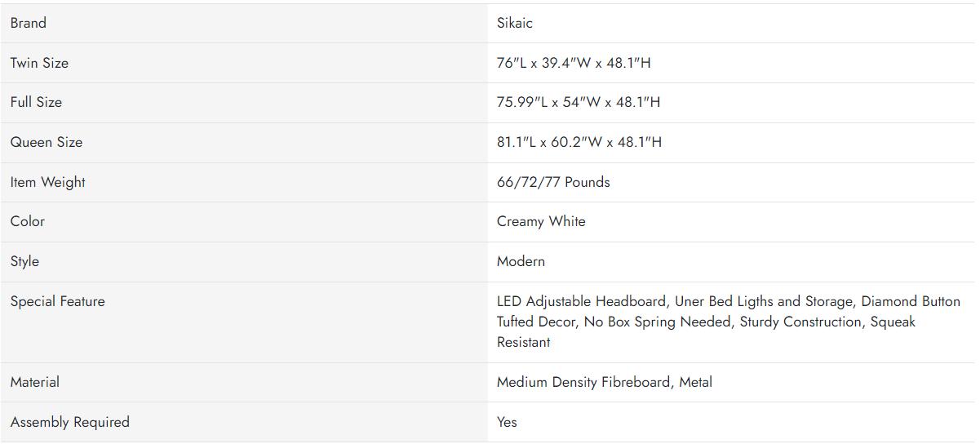The width and height of the screenshot is (980, 444).
Task: Click the Full Size dimensions value
Action: click(x=579, y=102)
